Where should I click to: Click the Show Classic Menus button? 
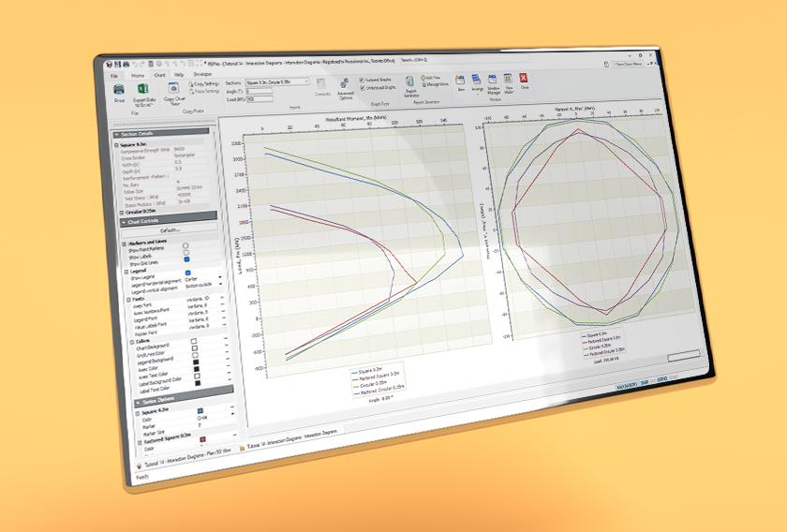628,65
